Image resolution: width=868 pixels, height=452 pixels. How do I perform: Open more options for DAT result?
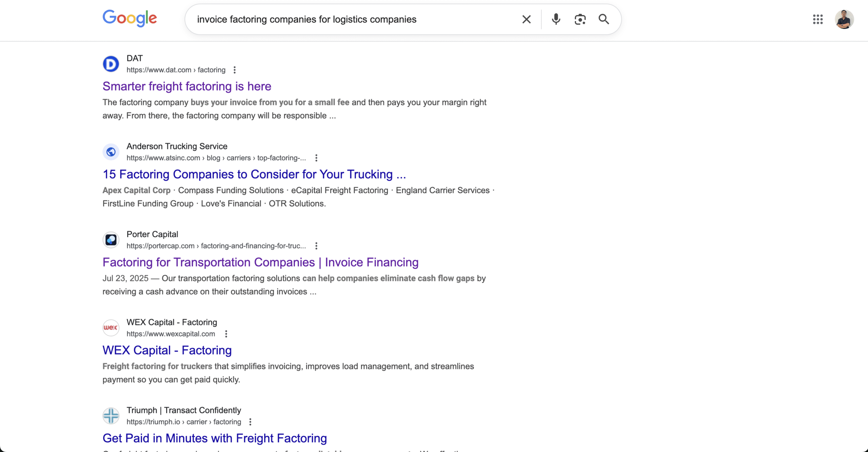pyautogui.click(x=235, y=70)
